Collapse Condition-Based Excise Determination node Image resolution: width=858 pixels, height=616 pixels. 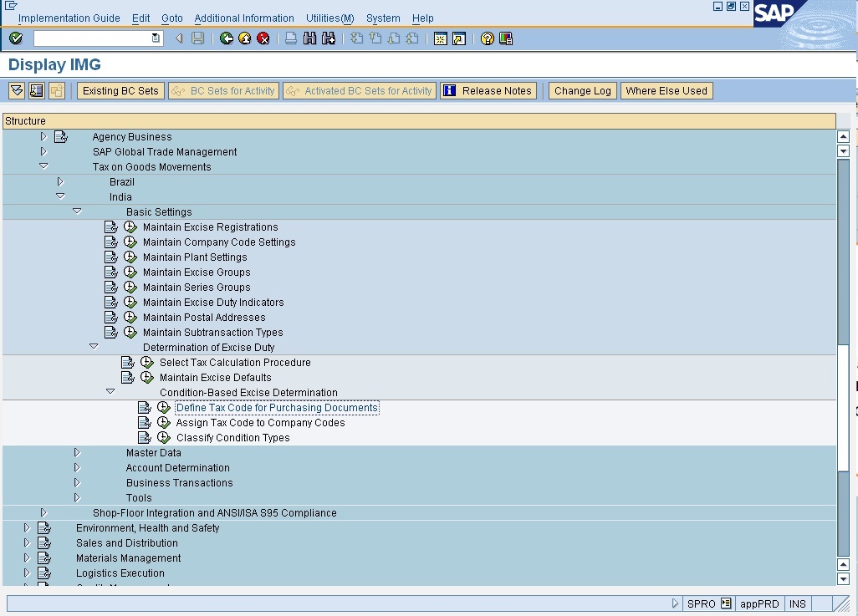point(110,392)
